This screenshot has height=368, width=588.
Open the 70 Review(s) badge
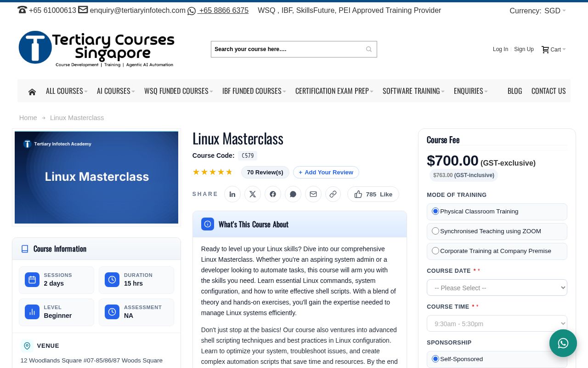tap(265, 172)
